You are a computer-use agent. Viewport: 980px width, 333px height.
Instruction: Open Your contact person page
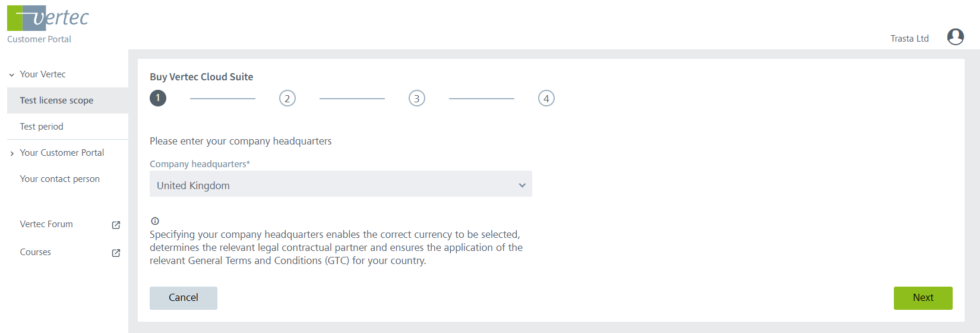pos(59,179)
